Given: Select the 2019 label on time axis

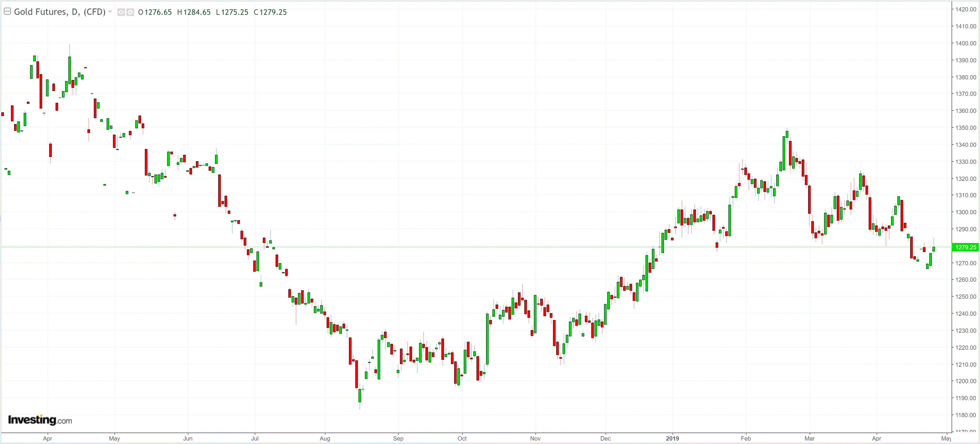Looking at the screenshot, I should [672, 438].
